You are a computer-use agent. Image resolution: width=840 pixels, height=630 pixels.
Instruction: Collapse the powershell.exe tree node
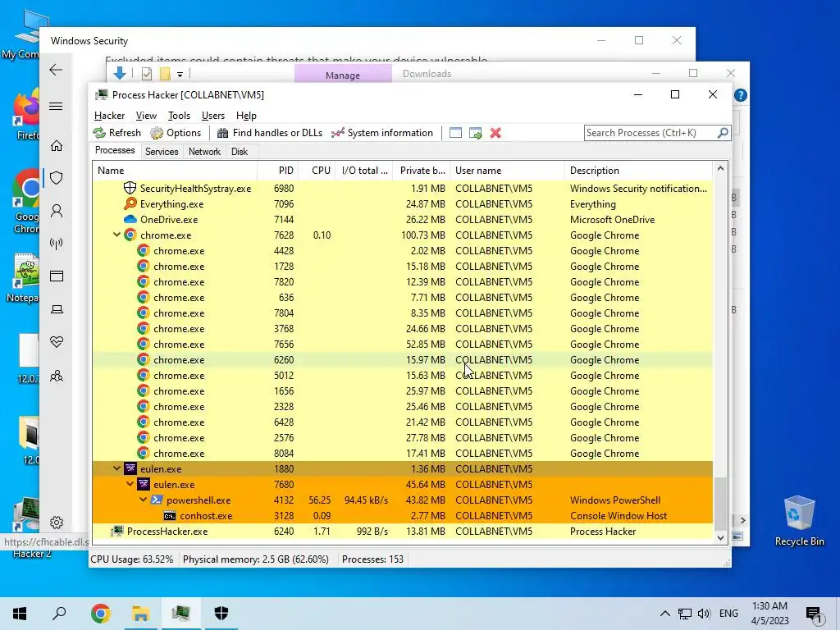coord(143,500)
